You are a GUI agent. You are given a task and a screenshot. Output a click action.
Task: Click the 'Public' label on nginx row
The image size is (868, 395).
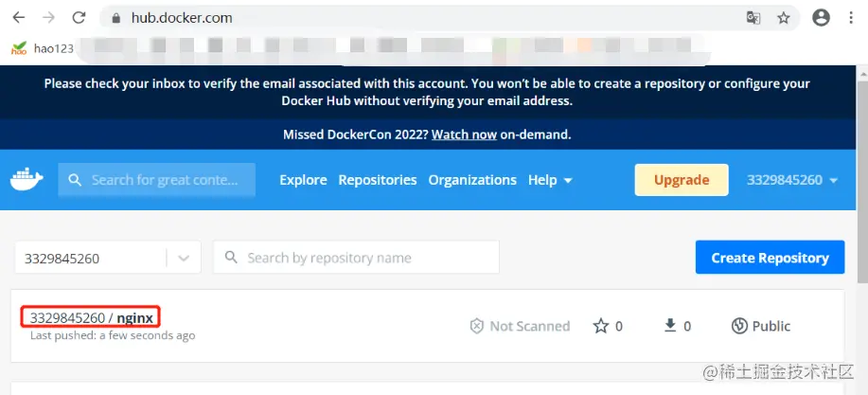click(771, 326)
